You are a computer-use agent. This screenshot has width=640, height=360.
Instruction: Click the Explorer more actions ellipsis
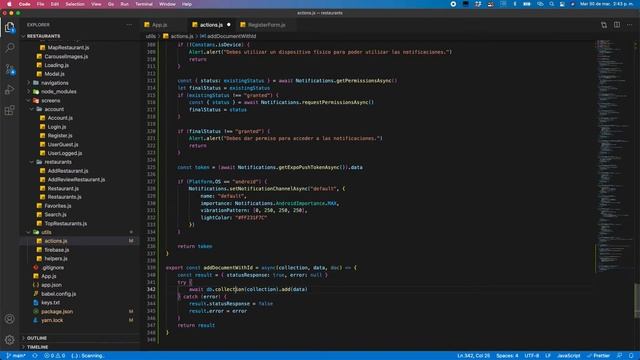129,25
